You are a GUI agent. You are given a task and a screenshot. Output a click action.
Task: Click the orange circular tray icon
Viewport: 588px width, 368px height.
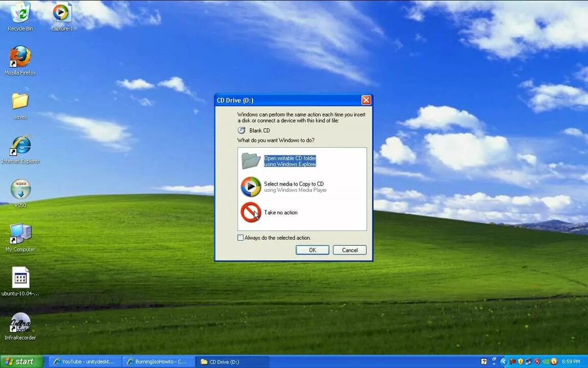(x=554, y=362)
